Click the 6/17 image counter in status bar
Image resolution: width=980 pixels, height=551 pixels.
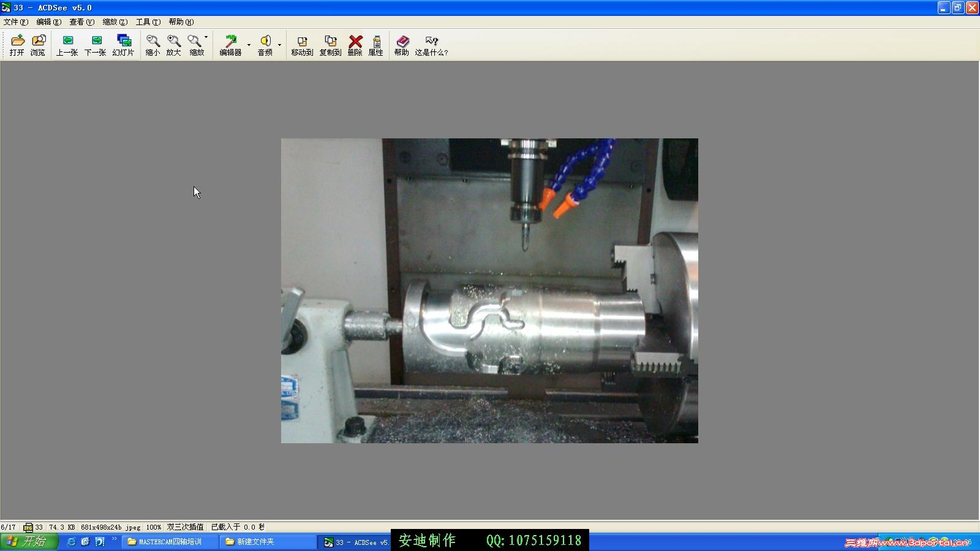coord(9,527)
